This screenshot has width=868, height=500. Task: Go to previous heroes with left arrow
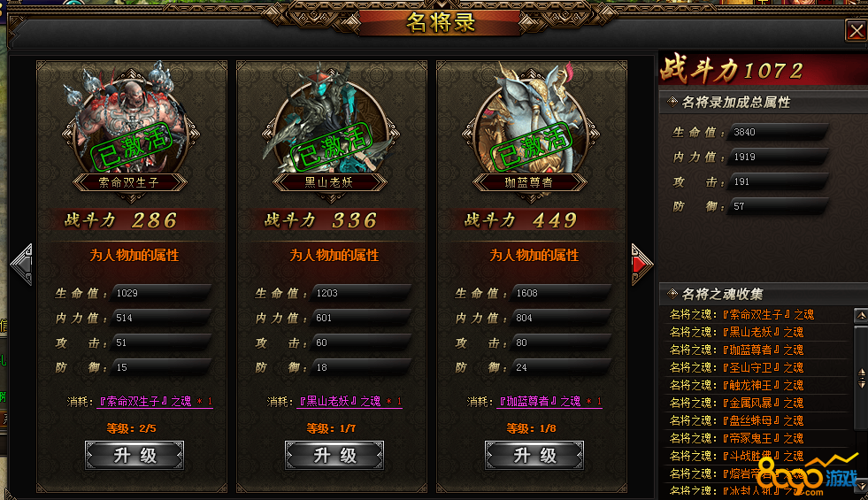tap(21, 265)
